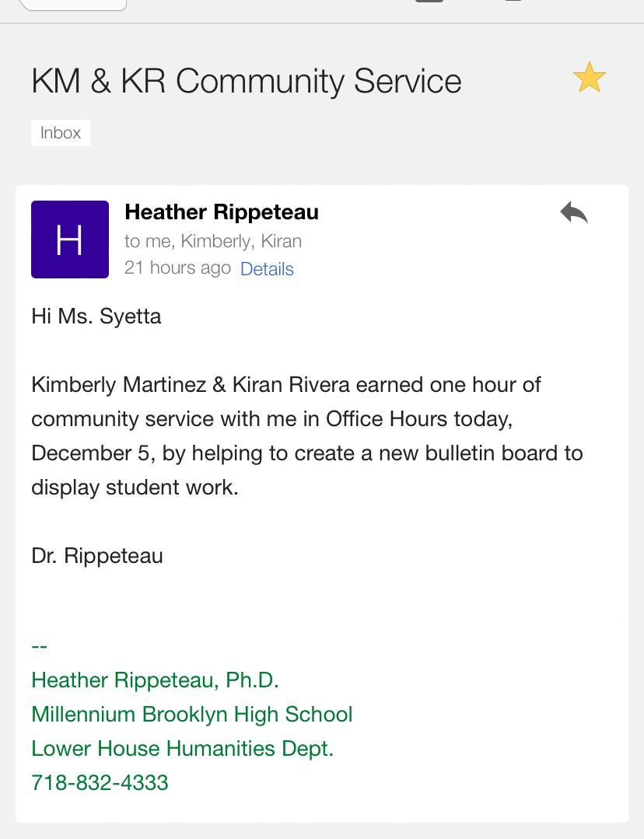Viewport: 644px width, 839px height.
Task: Click the green '--' signature separator
Action: tap(40, 646)
